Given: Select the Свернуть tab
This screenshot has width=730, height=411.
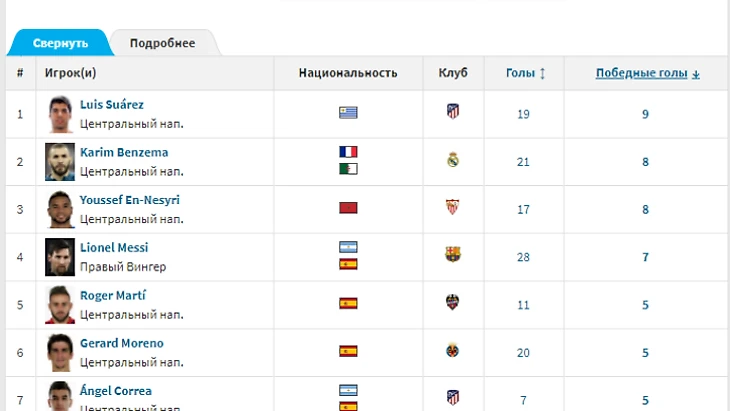Looking at the screenshot, I should [60, 43].
